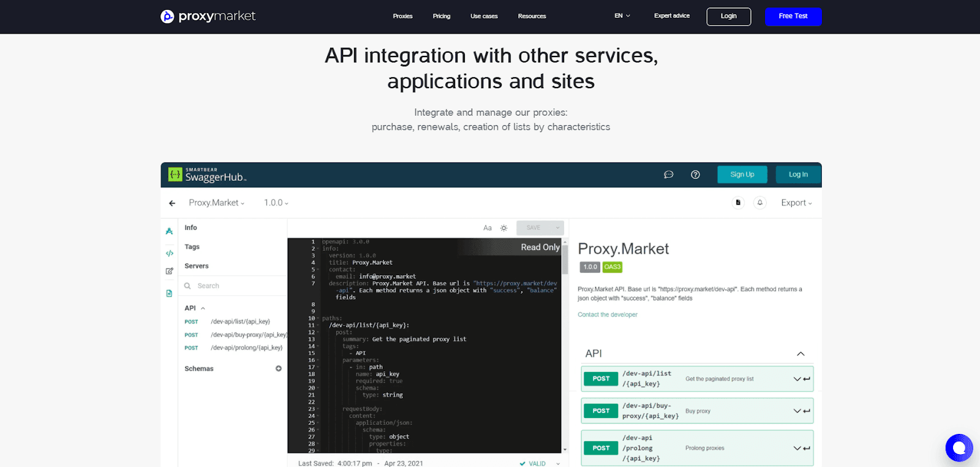Select POST /dev-api/buy-proxy/{api_key} in sidebar

pos(236,335)
